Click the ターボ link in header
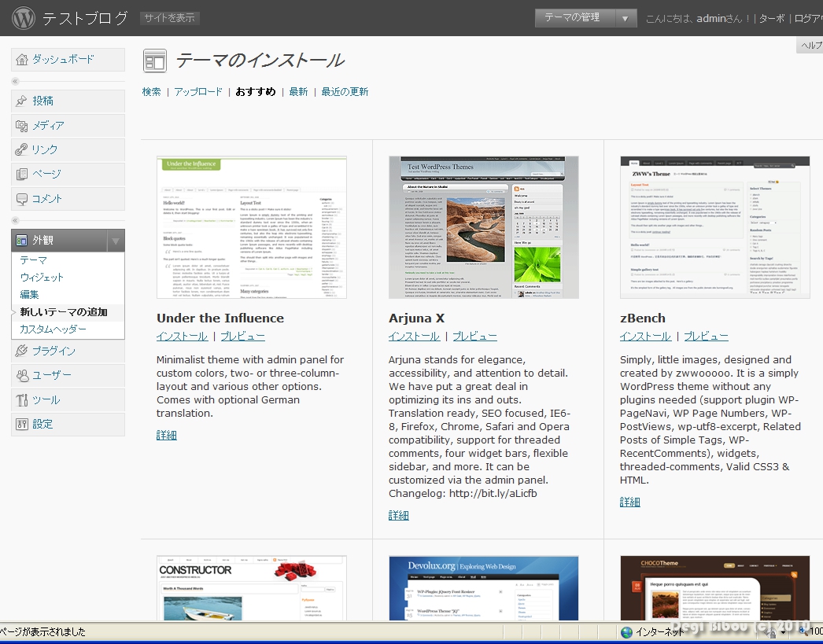 [772, 18]
